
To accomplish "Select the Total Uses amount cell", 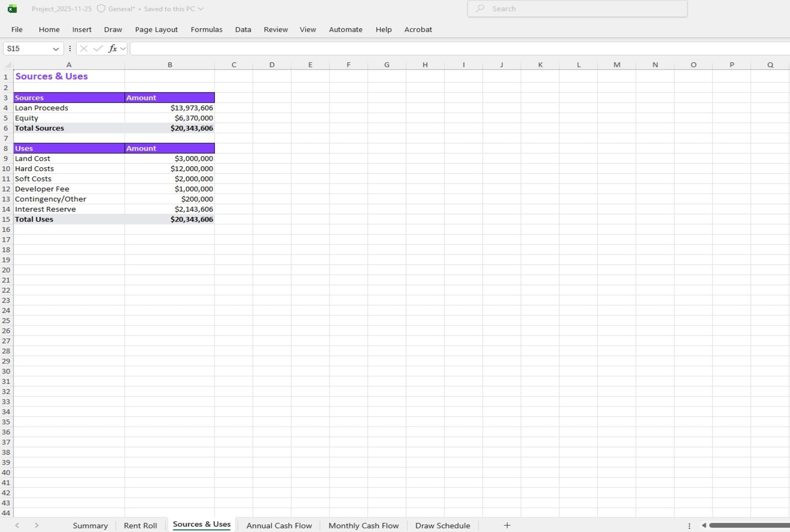I will coord(170,219).
